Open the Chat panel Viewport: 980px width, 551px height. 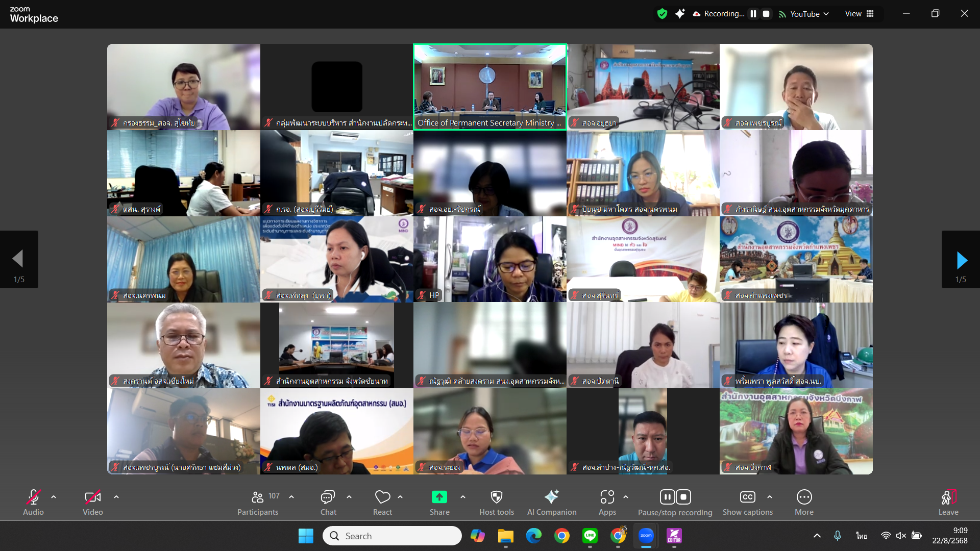click(328, 497)
